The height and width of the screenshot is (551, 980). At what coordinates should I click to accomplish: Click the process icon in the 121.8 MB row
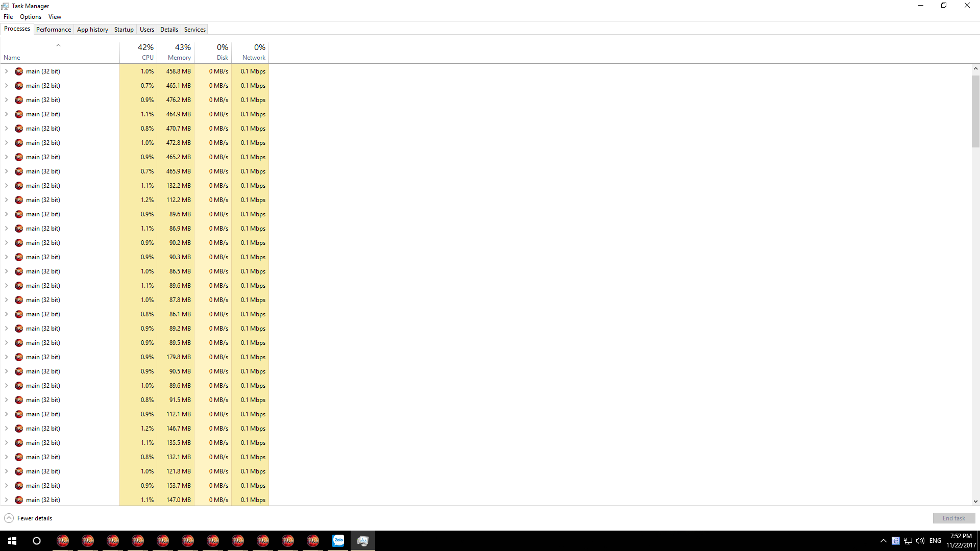[x=19, y=471]
